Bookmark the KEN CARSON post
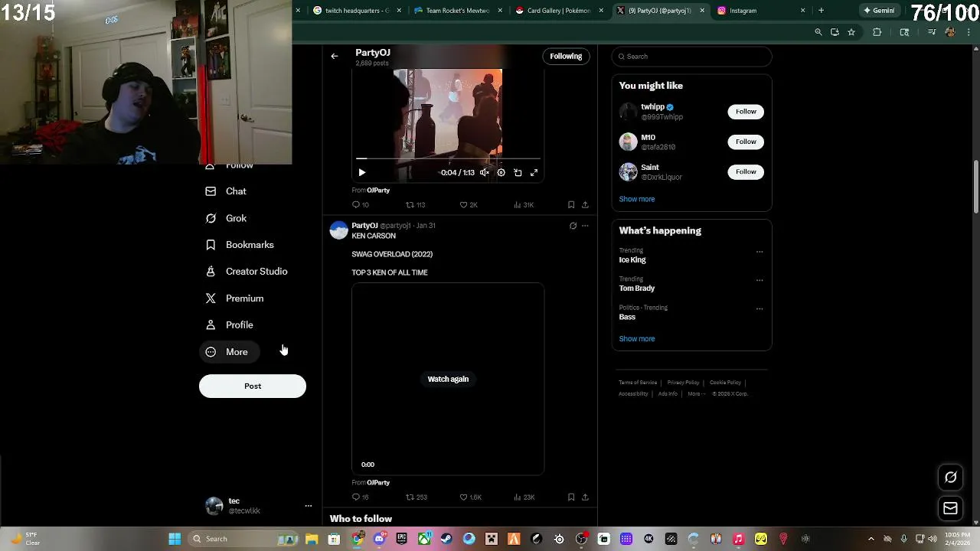This screenshot has width=980, height=551. tap(571, 497)
